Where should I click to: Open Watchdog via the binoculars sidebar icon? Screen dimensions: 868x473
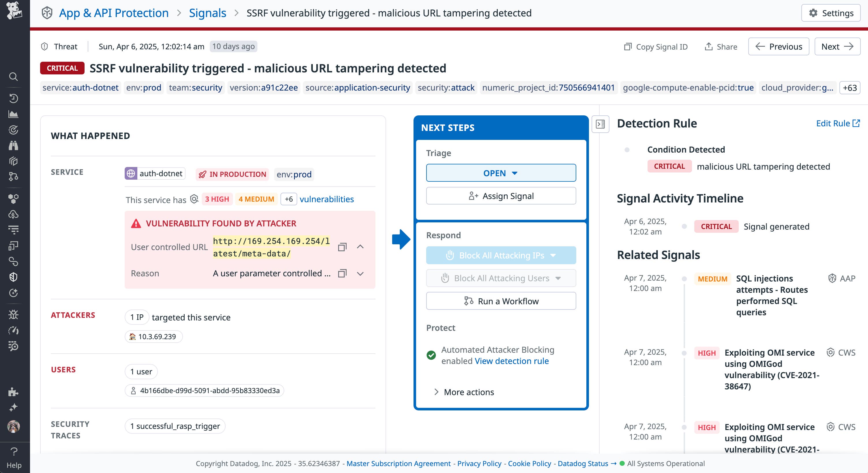[x=14, y=146]
